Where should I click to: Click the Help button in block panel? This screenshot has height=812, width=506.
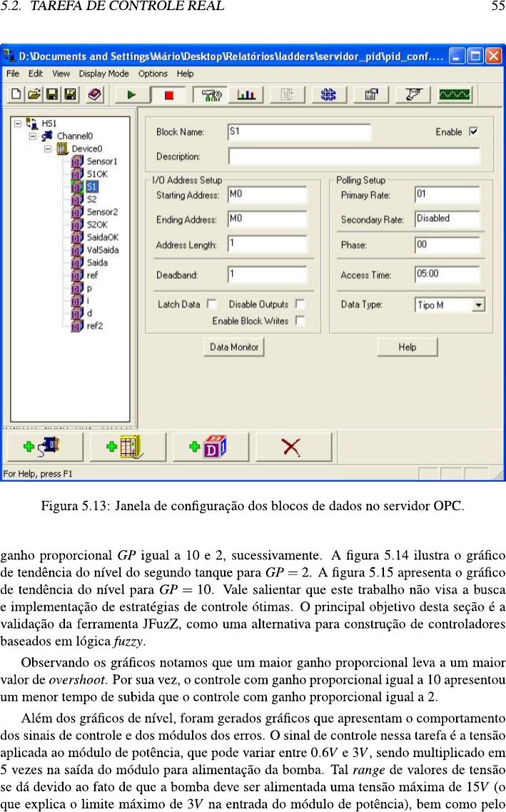(407, 347)
